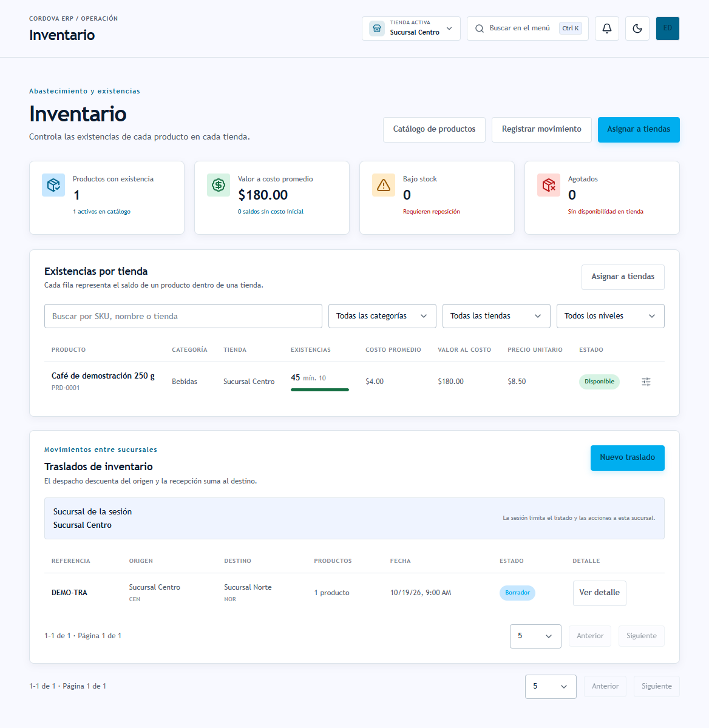Open the Todas las tiendas dropdown
Image resolution: width=709 pixels, height=728 pixels.
coord(497,316)
